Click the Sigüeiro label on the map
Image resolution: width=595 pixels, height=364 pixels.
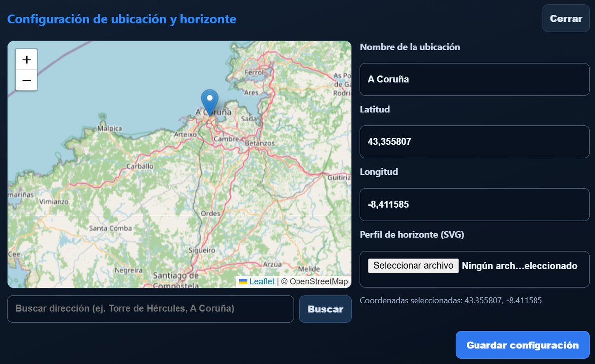click(201, 250)
